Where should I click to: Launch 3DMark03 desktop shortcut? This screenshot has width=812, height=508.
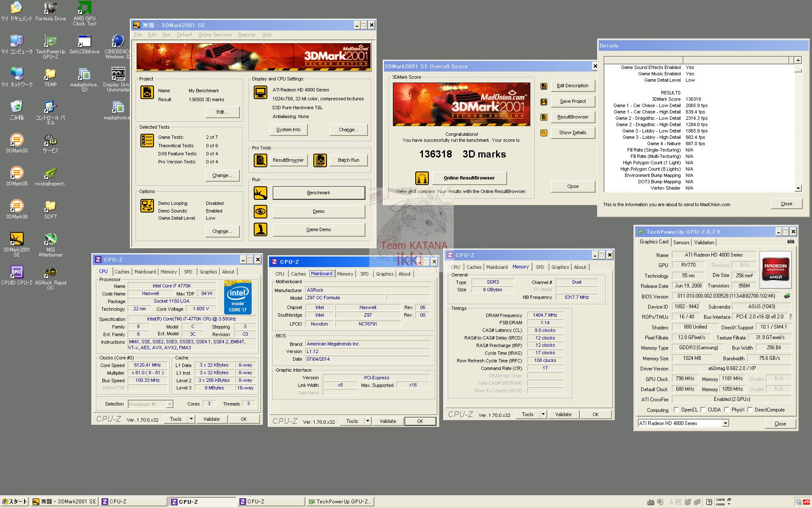16,143
